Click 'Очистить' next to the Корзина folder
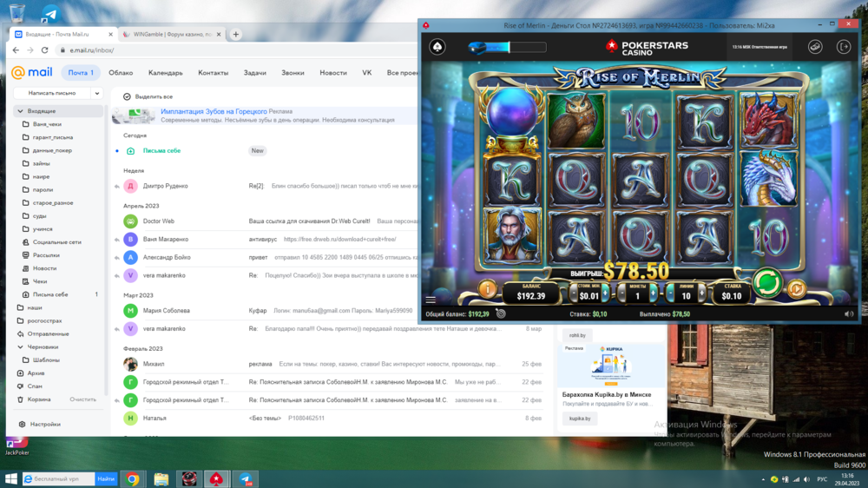 point(83,399)
